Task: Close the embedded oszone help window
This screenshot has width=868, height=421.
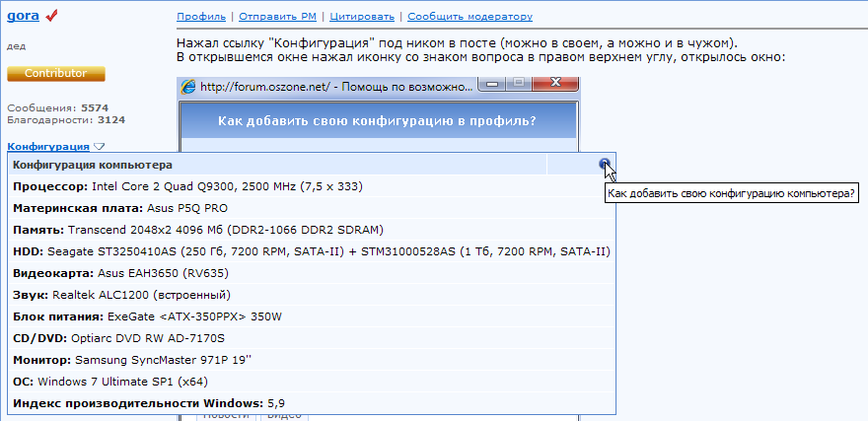Action: tap(554, 84)
